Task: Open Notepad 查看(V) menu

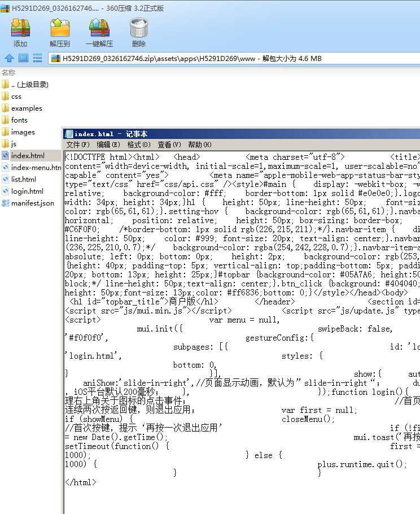Action: (x=169, y=145)
